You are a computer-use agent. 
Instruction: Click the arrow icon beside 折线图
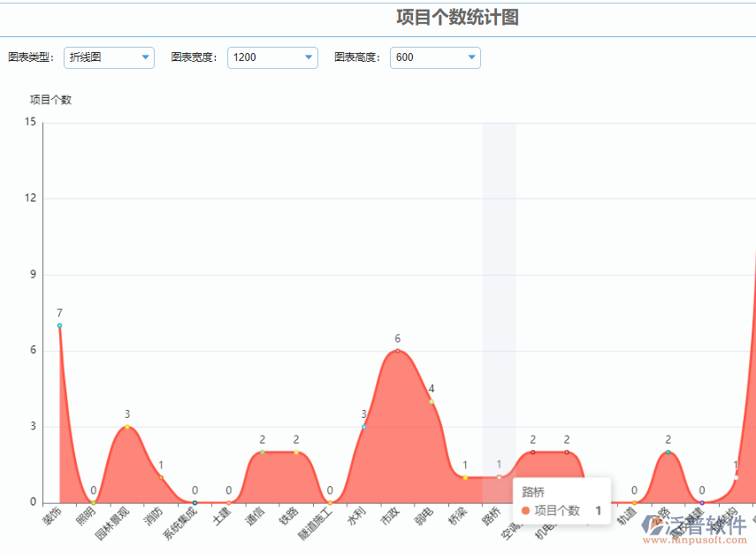(146, 57)
